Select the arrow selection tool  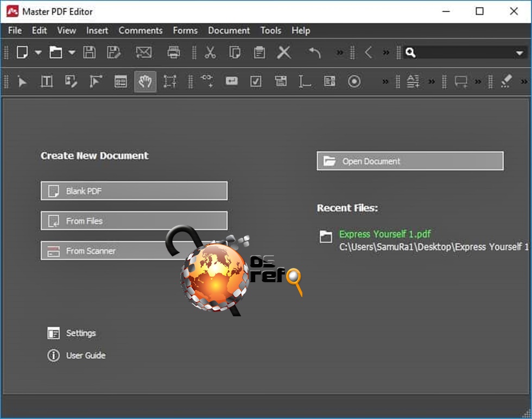pyautogui.click(x=22, y=82)
